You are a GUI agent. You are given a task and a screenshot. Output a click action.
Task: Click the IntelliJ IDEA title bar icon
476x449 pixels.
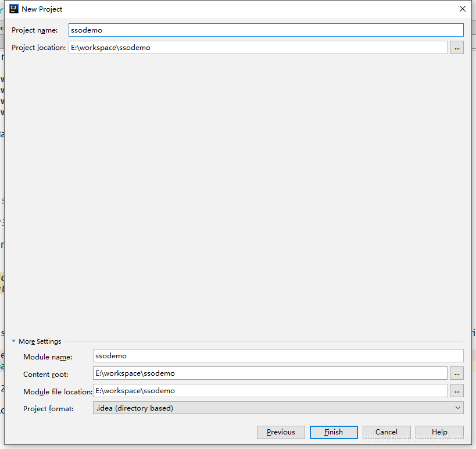coord(14,9)
